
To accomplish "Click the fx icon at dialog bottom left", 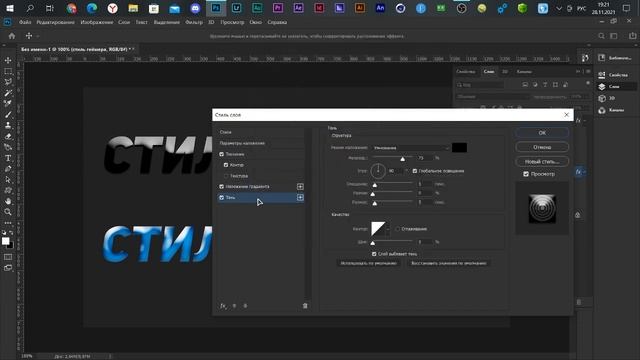I will (x=223, y=306).
